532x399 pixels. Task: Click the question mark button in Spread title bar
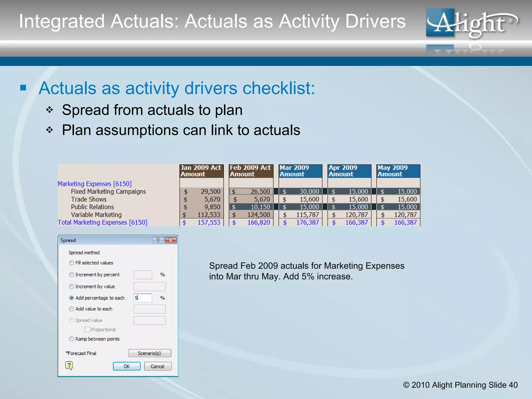click(x=158, y=240)
